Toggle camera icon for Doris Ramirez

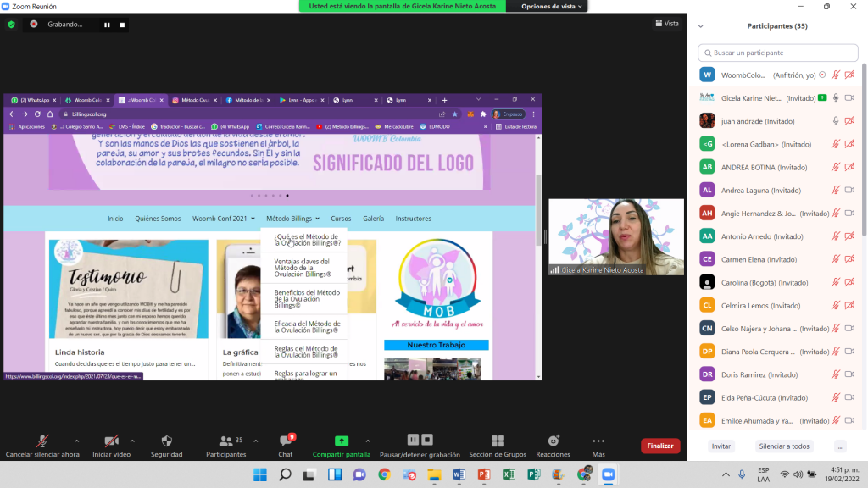pos(849,374)
